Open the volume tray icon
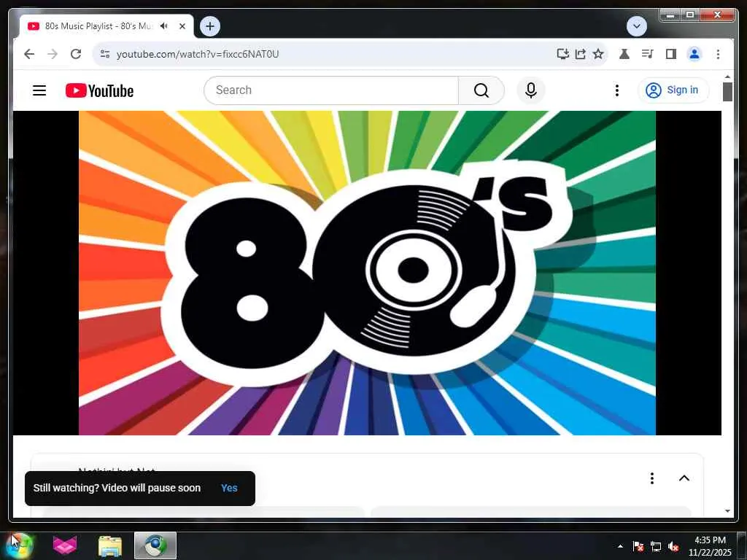This screenshot has width=747, height=560. click(x=673, y=546)
